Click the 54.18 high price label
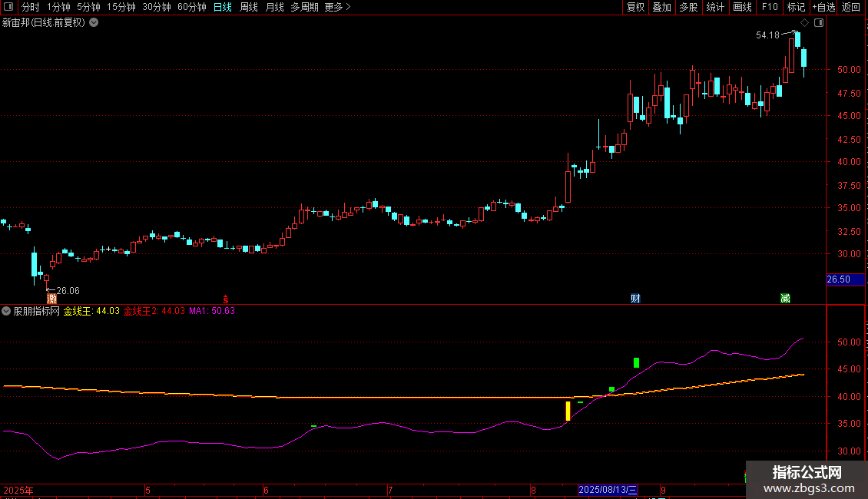The width and height of the screenshot is (868, 499). coord(767,35)
